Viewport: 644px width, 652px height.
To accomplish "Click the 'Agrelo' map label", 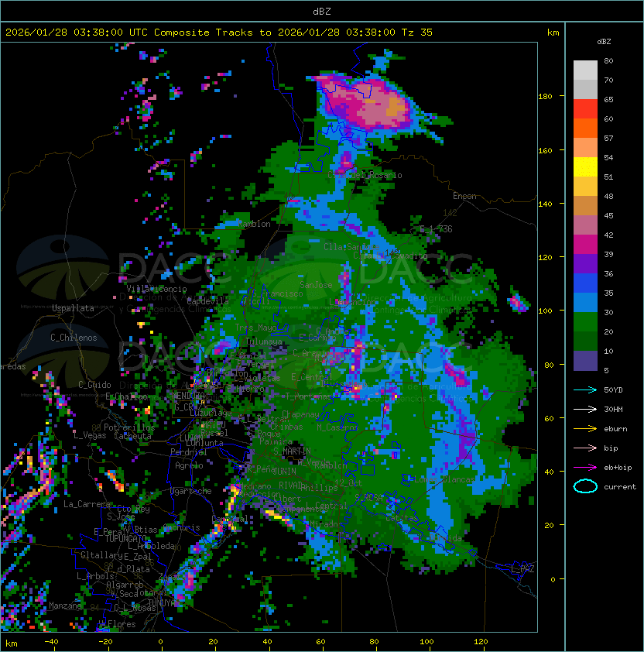I will (189, 465).
